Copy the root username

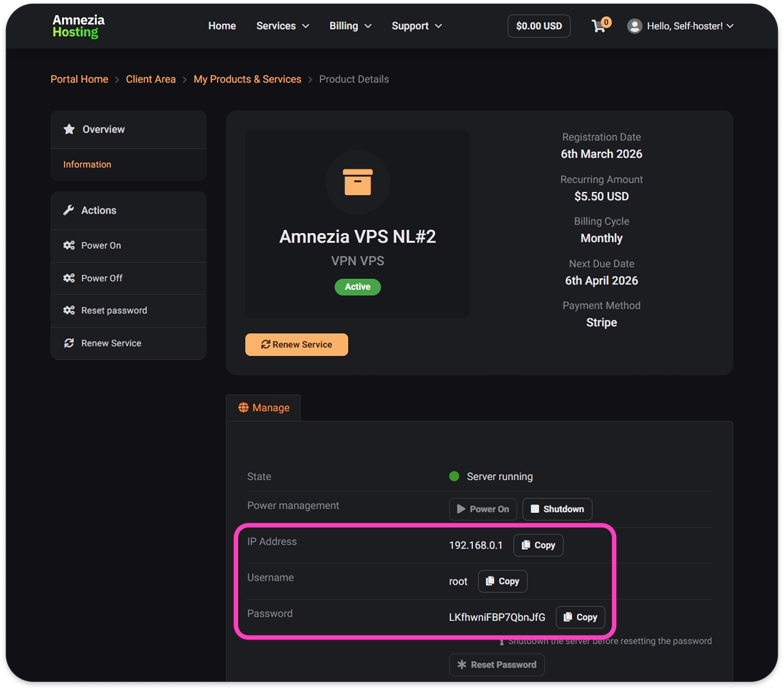(x=503, y=581)
